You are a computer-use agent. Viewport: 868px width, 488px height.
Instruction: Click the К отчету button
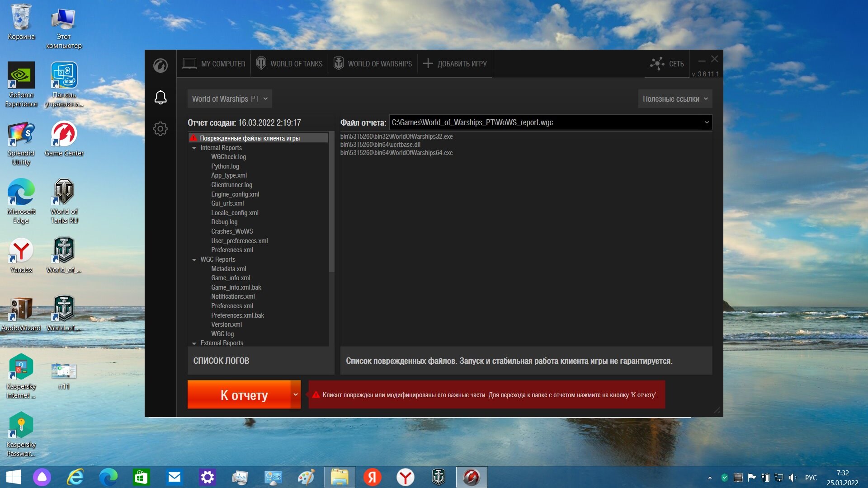(239, 394)
